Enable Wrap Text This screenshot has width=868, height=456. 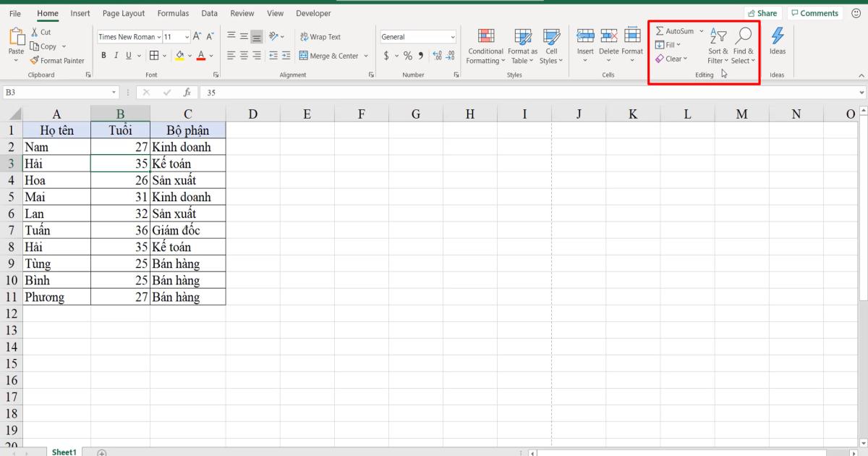click(320, 36)
